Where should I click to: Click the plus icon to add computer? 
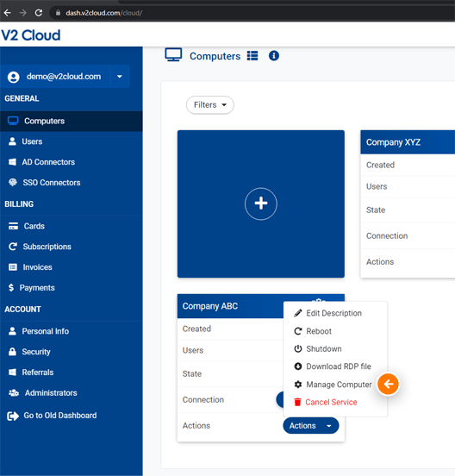[261, 204]
